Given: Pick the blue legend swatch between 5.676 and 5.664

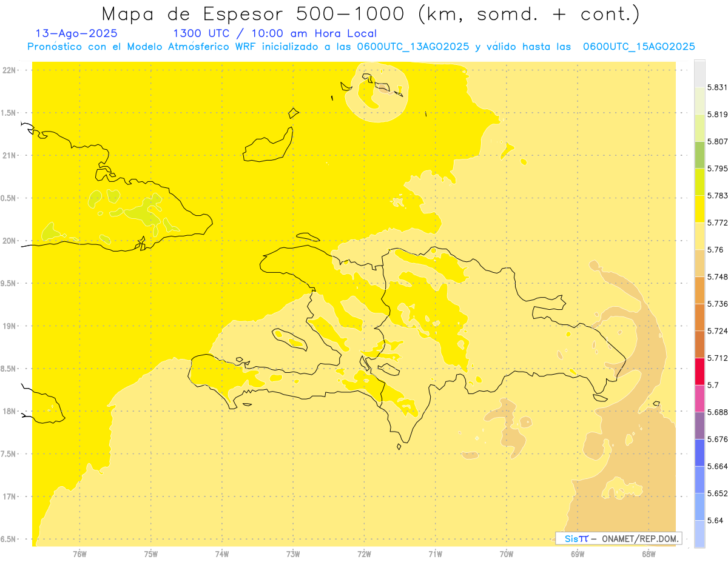Looking at the screenshot, I should (699, 452).
